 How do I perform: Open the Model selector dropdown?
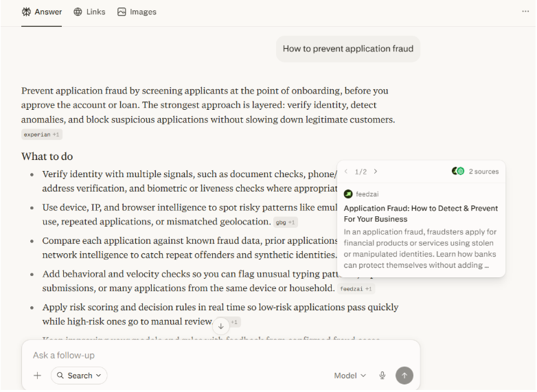tap(350, 376)
